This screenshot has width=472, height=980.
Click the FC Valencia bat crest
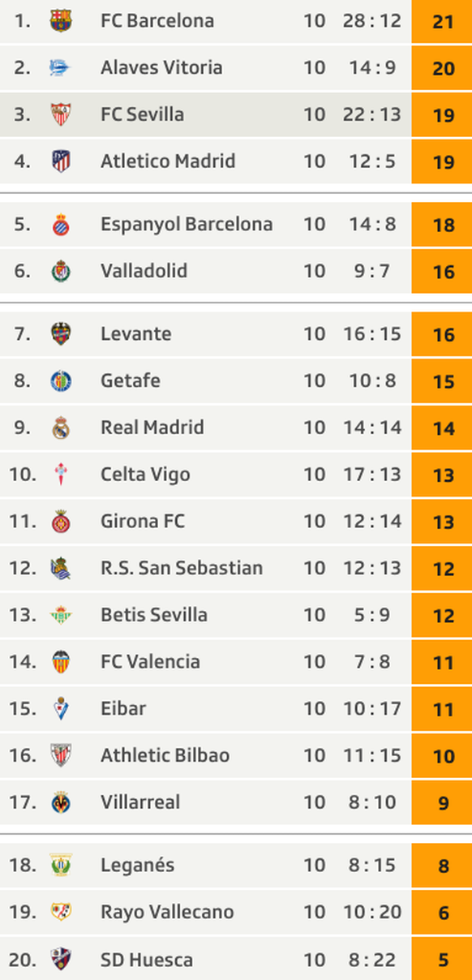click(61, 662)
